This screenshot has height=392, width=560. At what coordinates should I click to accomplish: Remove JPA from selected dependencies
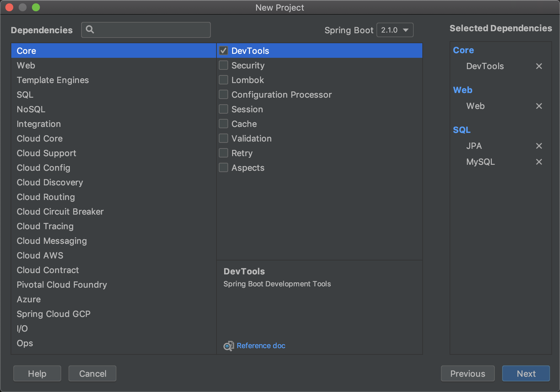[x=539, y=146]
